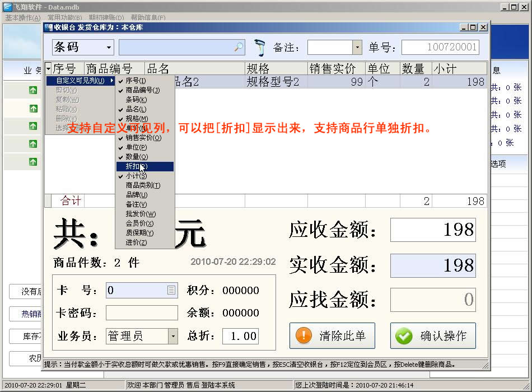
Task: Click the card number list icon
Action: click(171, 290)
